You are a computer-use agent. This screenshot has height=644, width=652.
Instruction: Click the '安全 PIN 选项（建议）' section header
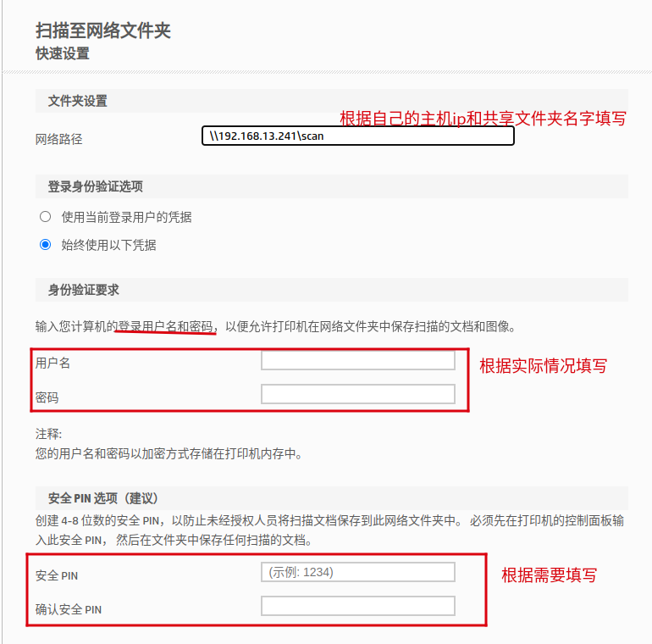tap(98, 498)
